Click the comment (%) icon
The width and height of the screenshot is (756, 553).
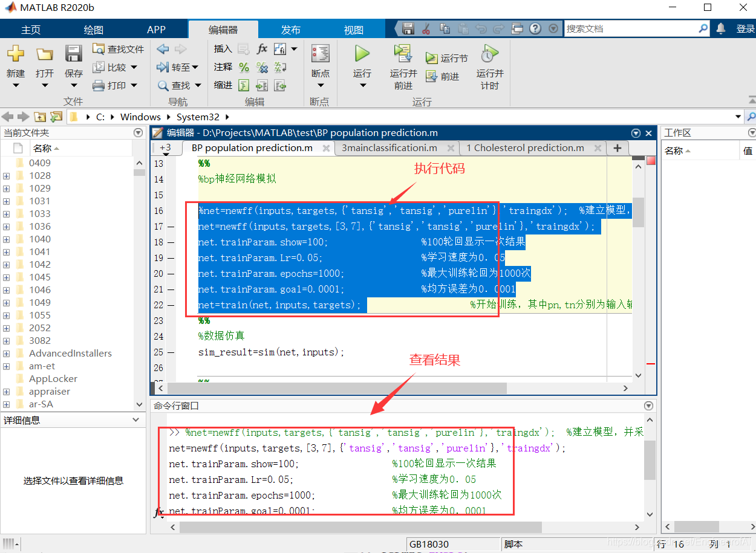[x=244, y=67]
